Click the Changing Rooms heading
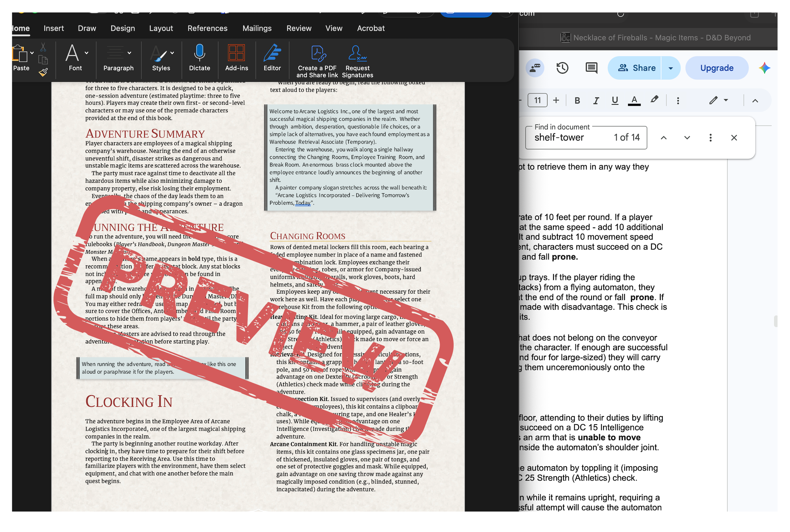790x532 pixels. [x=308, y=236]
